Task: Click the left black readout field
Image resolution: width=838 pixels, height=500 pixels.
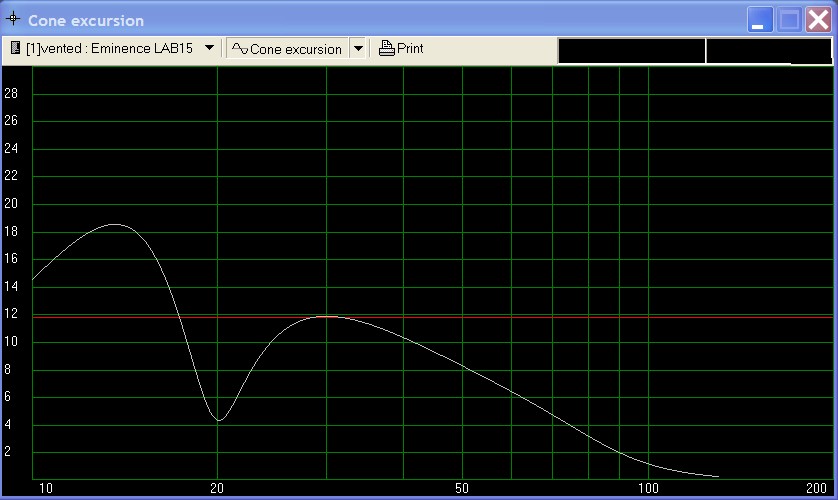Action: (x=631, y=51)
